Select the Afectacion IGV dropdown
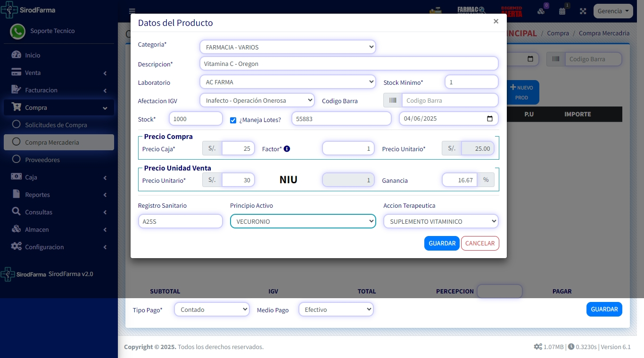The height and width of the screenshot is (358, 644). [x=257, y=100]
